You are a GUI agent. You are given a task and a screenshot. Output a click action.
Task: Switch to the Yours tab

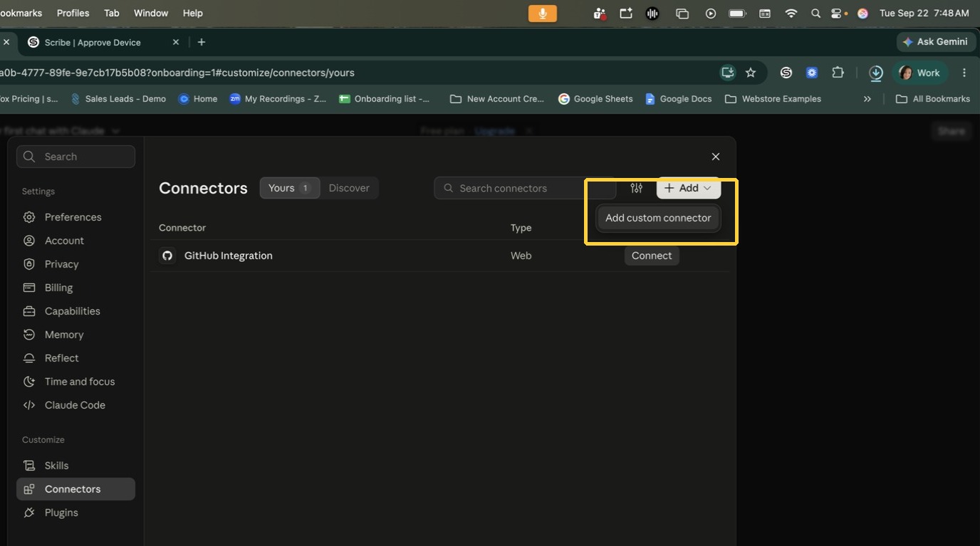(289, 188)
